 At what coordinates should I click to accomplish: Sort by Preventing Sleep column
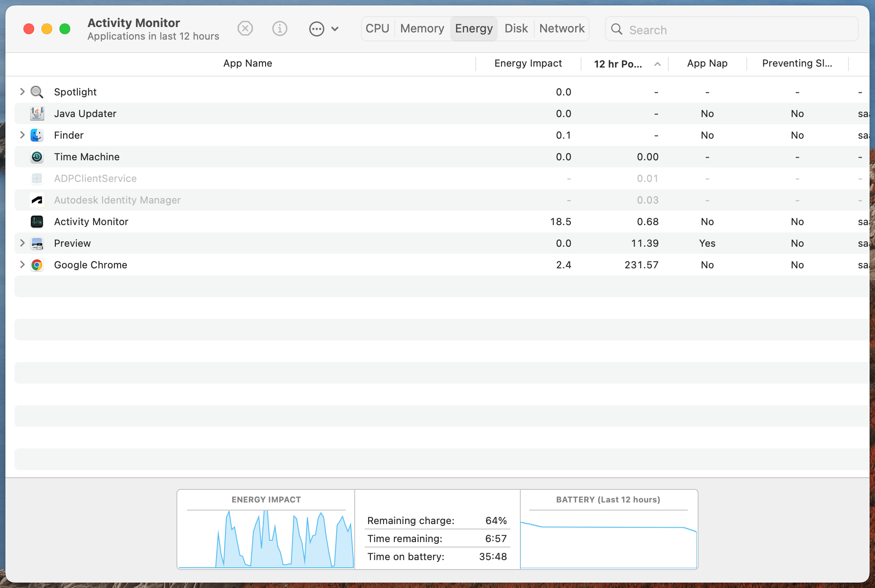tap(797, 63)
